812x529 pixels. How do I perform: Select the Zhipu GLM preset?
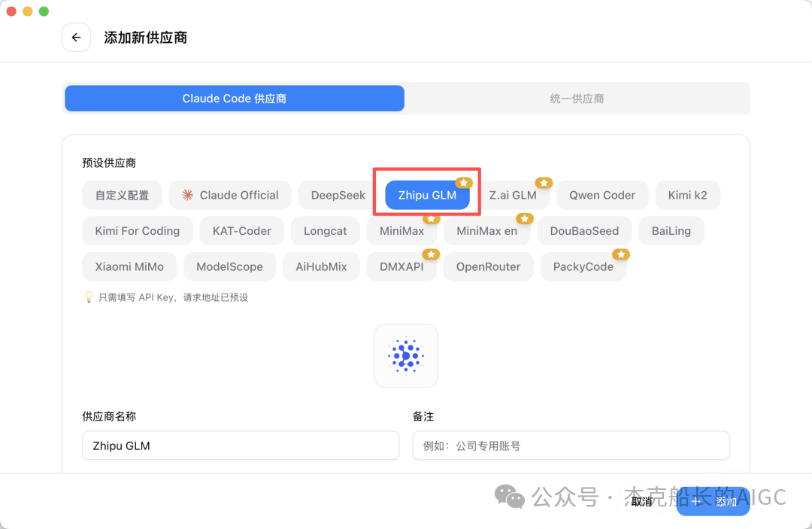pos(427,196)
